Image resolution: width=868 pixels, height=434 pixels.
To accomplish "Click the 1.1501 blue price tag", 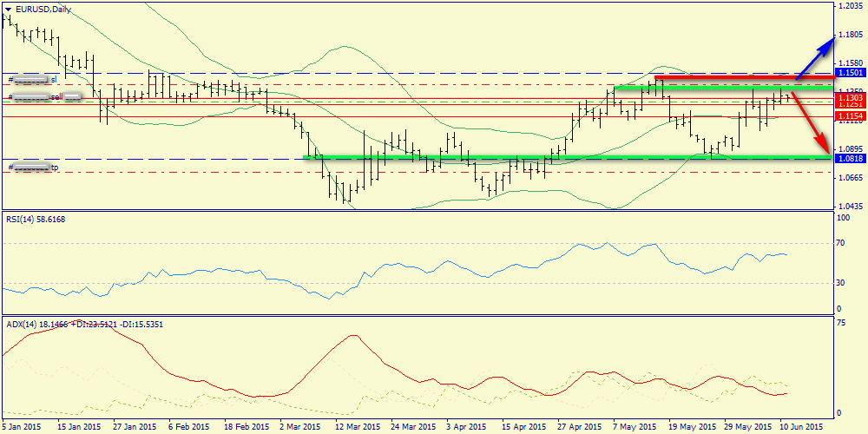I will pyautogui.click(x=849, y=72).
